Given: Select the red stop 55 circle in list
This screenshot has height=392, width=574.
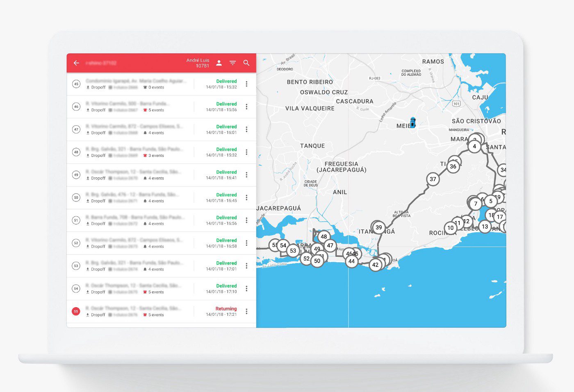Looking at the screenshot, I should (x=76, y=311).
